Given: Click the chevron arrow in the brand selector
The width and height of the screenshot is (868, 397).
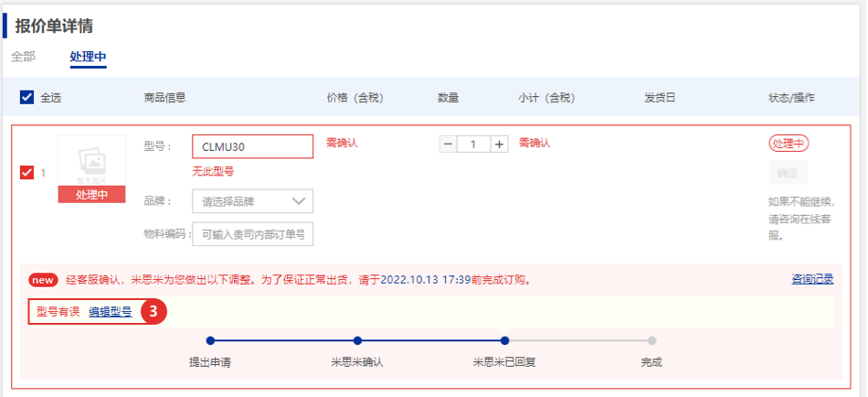Looking at the screenshot, I should click(299, 201).
